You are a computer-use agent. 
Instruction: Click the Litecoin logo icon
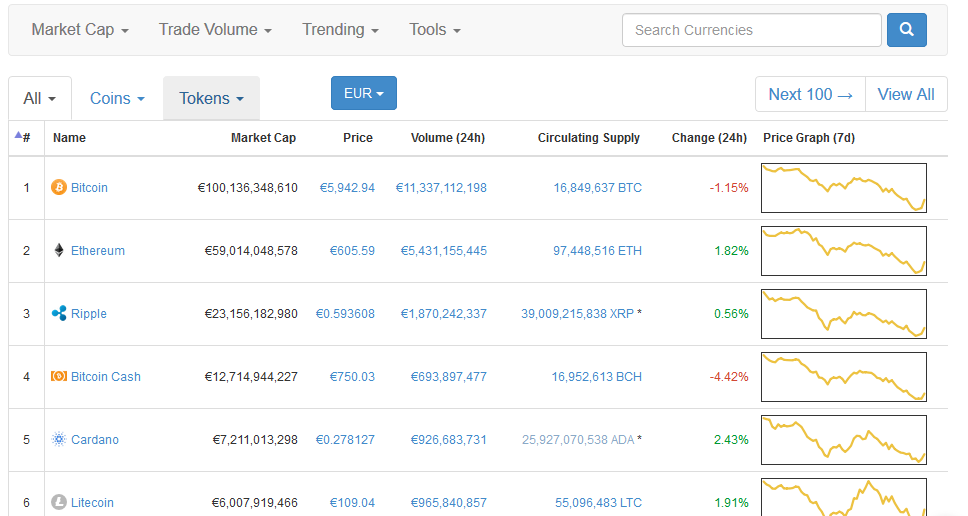(x=59, y=502)
